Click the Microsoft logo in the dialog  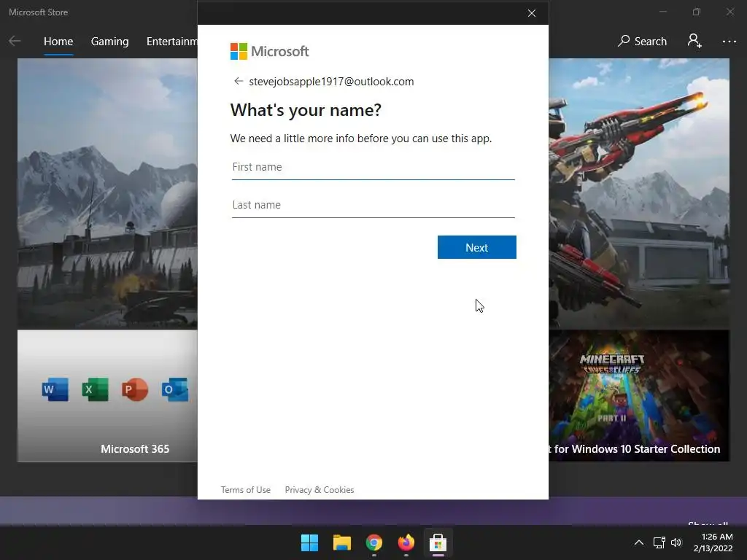pyautogui.click(x=270, y=52)
